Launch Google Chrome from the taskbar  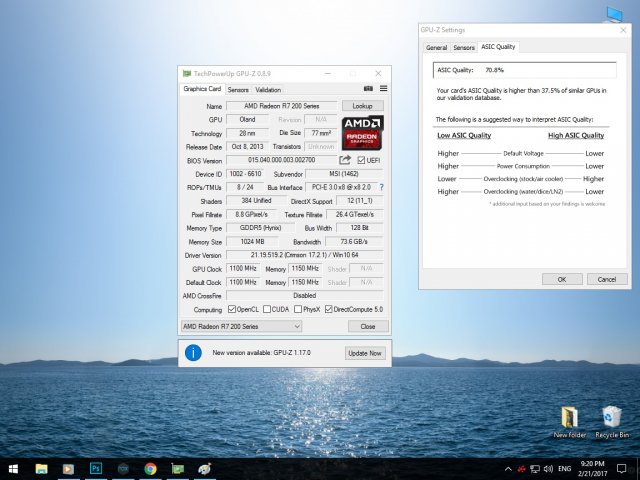tap(150, 468)
